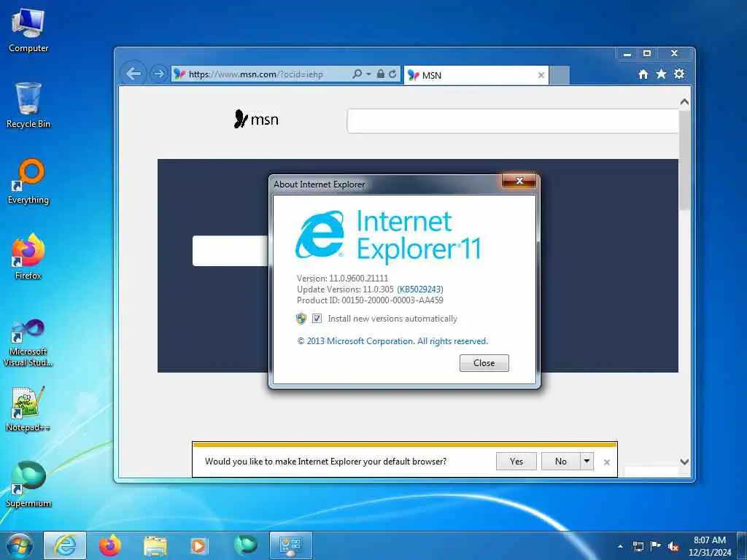Open Windows Media Player from taskbar
The image size is (747, 560).
[198, 545]
